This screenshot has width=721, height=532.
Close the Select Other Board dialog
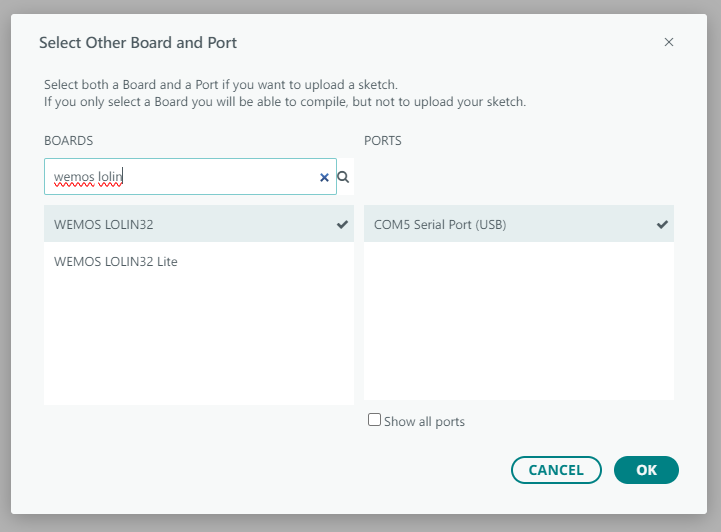coord(669,42)
